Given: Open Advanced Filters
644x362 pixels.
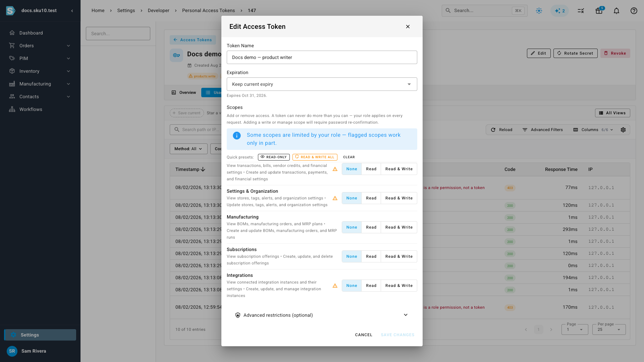Looking at the screenshot, I should pyautogui.click(x=543, y=130).
